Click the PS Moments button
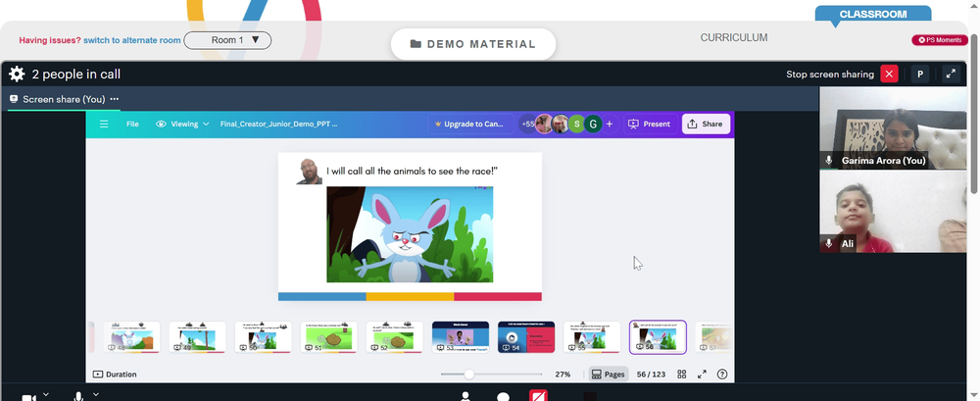Viewport: 980px width, 401px height. (x=940, y=40)
